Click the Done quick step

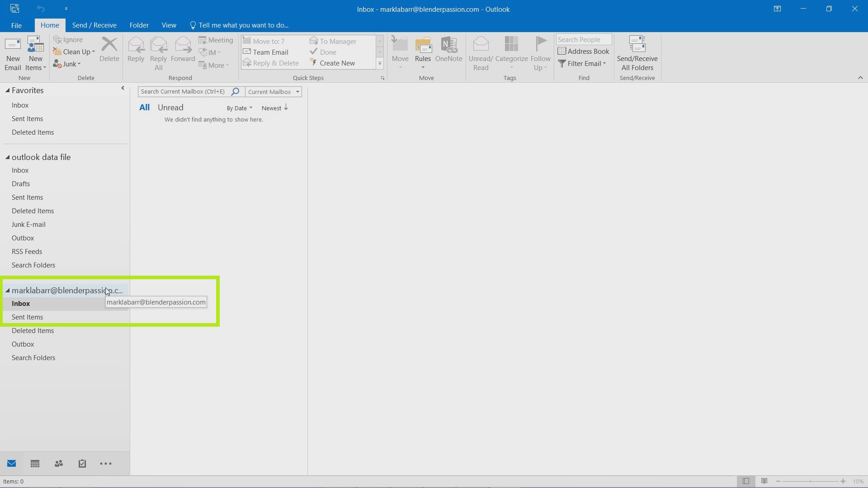pyautogui.click(x=323, y=52)
